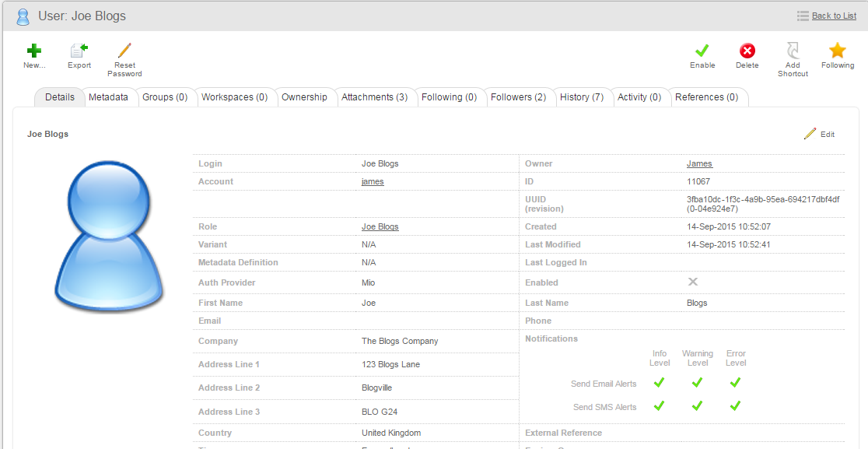This screenshot has width=868, height=449.
Task: Click the red Delete icon
Action: click(x=747, y=51)
